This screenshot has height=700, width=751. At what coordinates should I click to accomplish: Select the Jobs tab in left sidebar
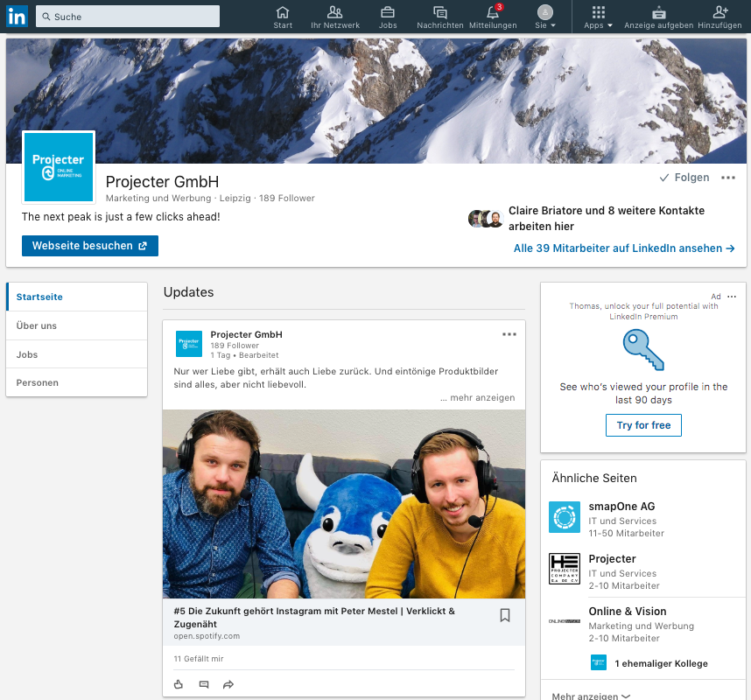pyautogui.click(x=77, y=354)
